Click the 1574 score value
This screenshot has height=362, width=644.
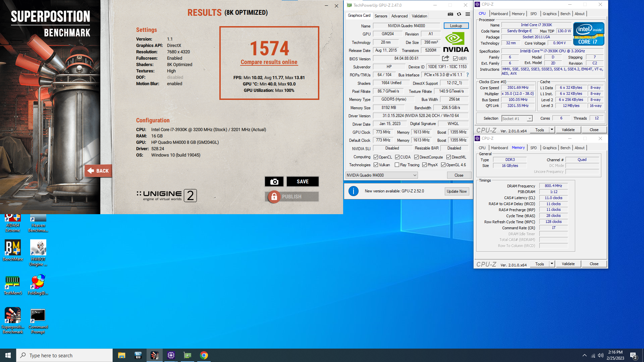(x=269, y=49)
